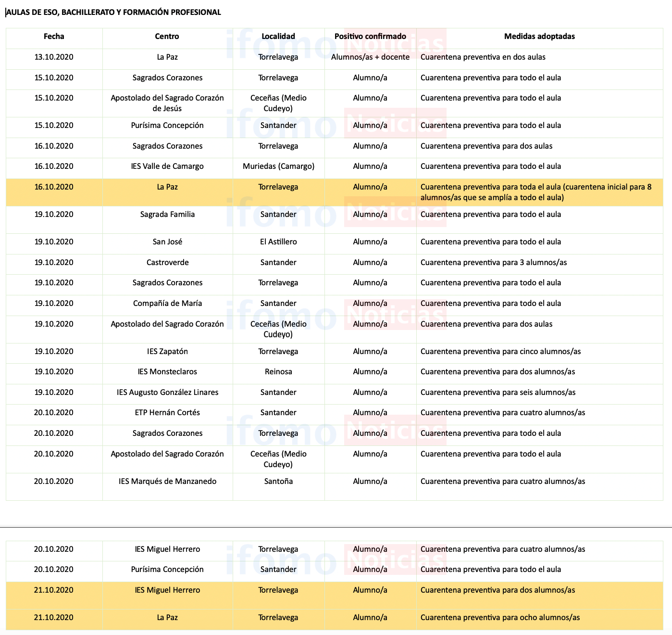Select the 'Positivo confirmado' header cell

pyautogui.click(x=370, y=37)
